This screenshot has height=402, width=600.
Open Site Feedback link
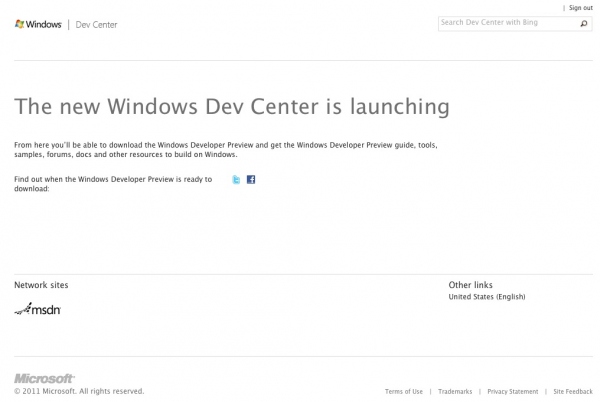(573, 391)
